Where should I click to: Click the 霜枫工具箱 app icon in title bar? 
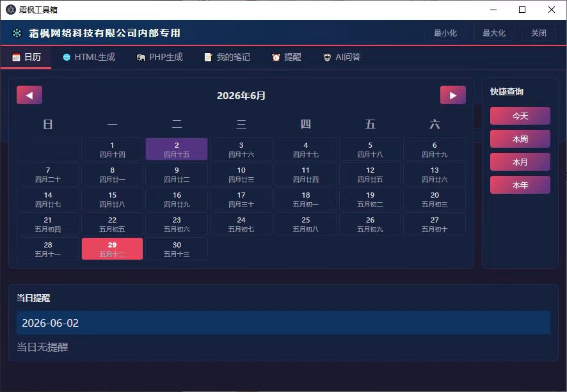pos(11,10)
